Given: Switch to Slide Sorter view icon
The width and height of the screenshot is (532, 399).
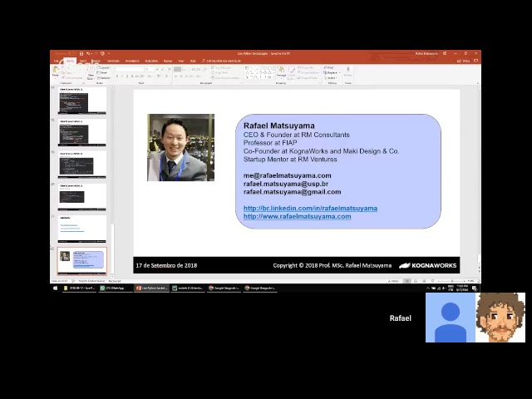Looking at the screenshot, I should 416,281.
